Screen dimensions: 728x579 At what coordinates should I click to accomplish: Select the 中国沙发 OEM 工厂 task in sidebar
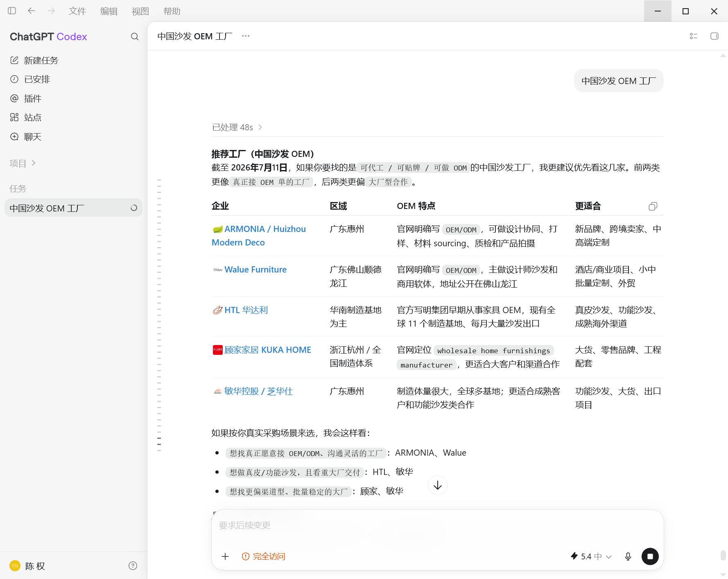pyautogui.click(x=74, y=208)
